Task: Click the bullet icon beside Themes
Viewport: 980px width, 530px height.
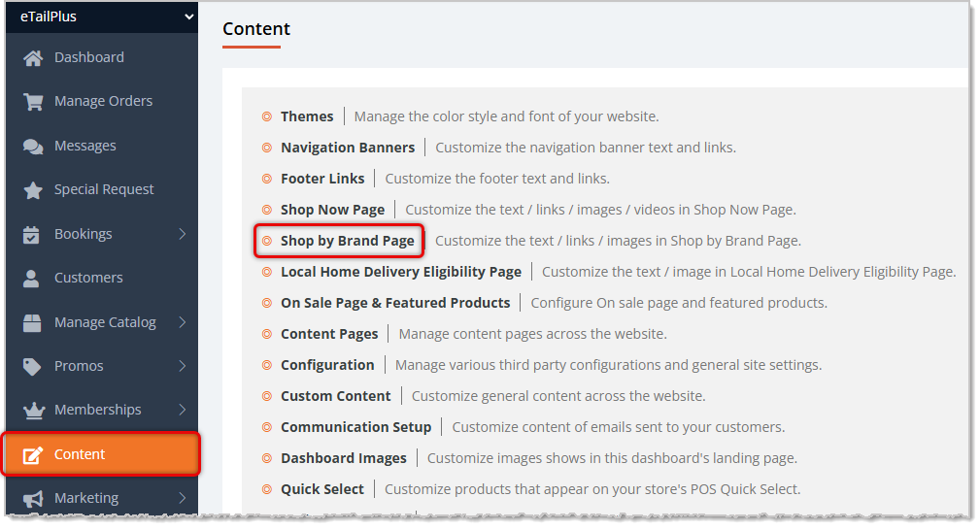Action: click(x=267, y=116)
